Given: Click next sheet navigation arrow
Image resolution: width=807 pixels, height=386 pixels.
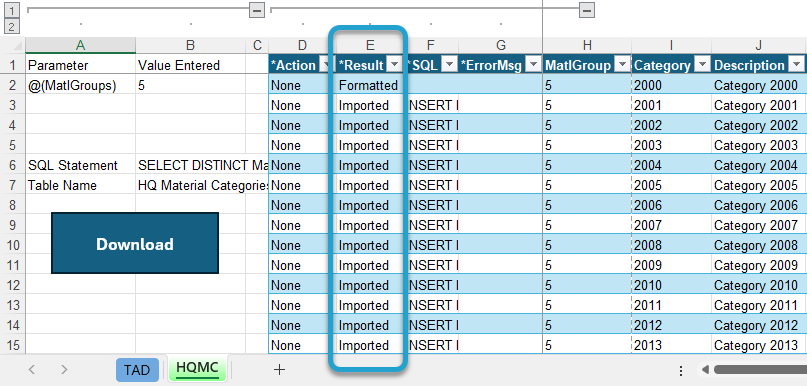Looking at the screenshot, I should coord(64,369).
